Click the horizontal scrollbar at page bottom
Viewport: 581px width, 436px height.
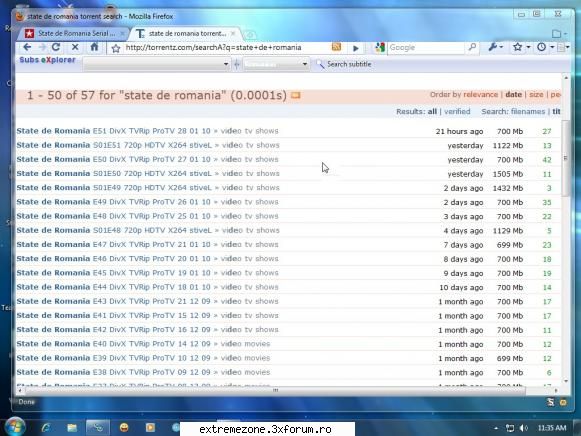point(275,390)
